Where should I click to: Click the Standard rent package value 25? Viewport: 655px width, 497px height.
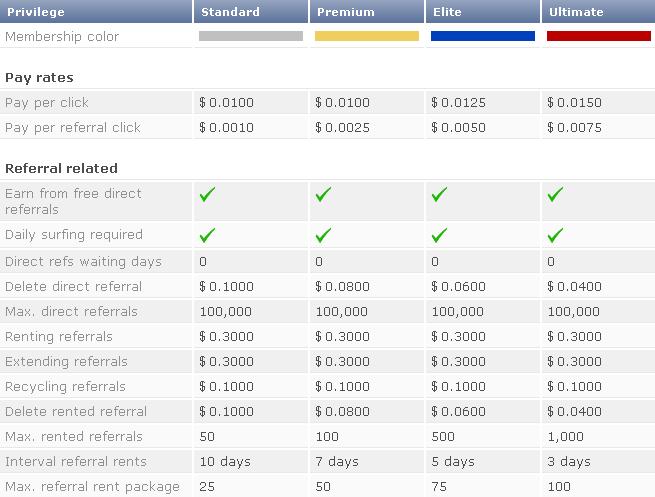[207, 487]
